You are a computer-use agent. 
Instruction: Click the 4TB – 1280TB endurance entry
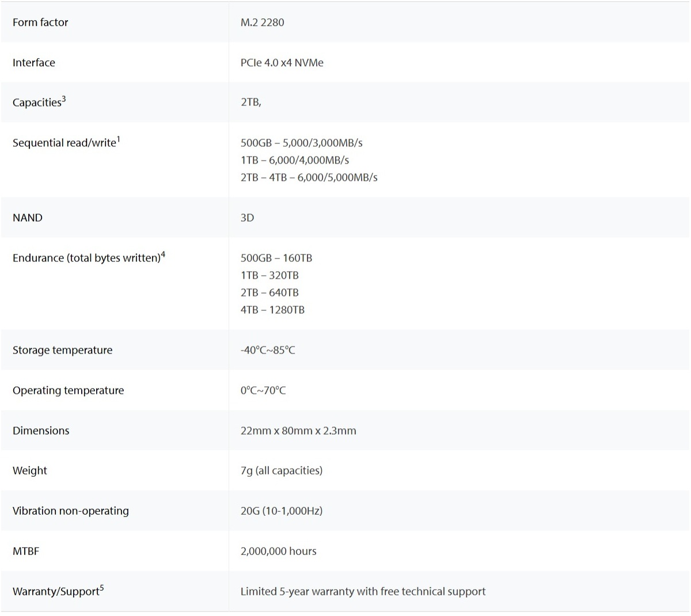[272, 310]
